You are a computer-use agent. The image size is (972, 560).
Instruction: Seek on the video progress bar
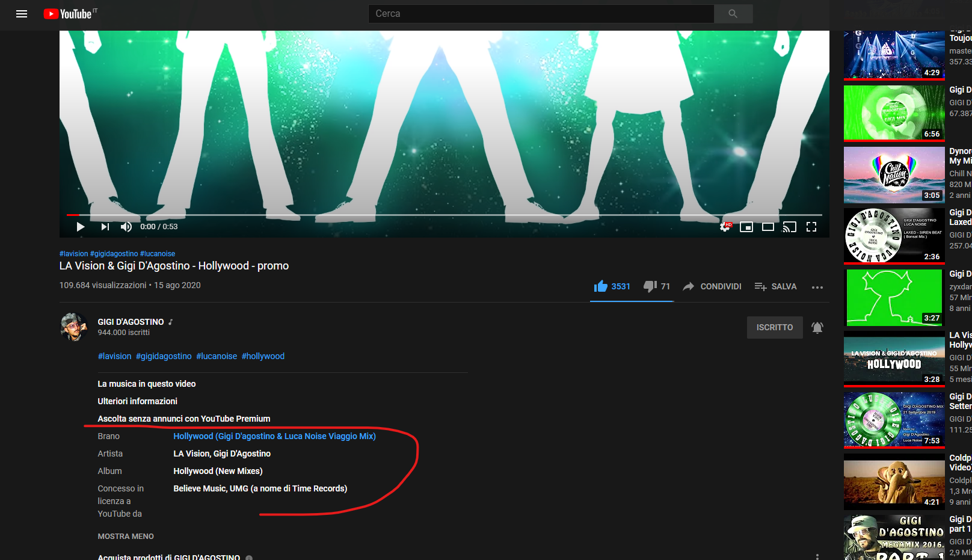click(x=421, y=215)
